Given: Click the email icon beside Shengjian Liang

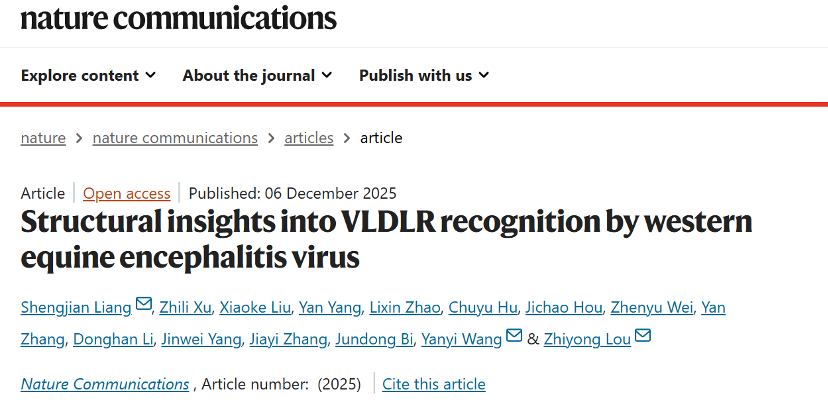Looking at the screenshot, I should (x=144, y=305).
